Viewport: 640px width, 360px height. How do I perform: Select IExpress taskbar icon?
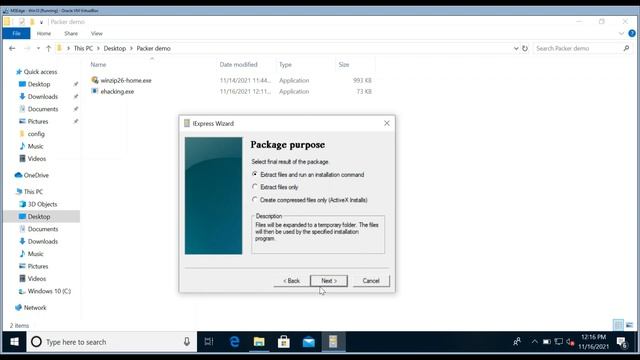click(x=333, y=342)
